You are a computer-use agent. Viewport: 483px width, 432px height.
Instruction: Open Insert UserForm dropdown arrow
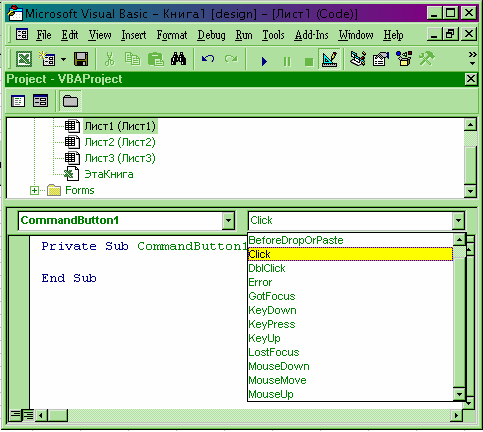[x=63, y=60]
